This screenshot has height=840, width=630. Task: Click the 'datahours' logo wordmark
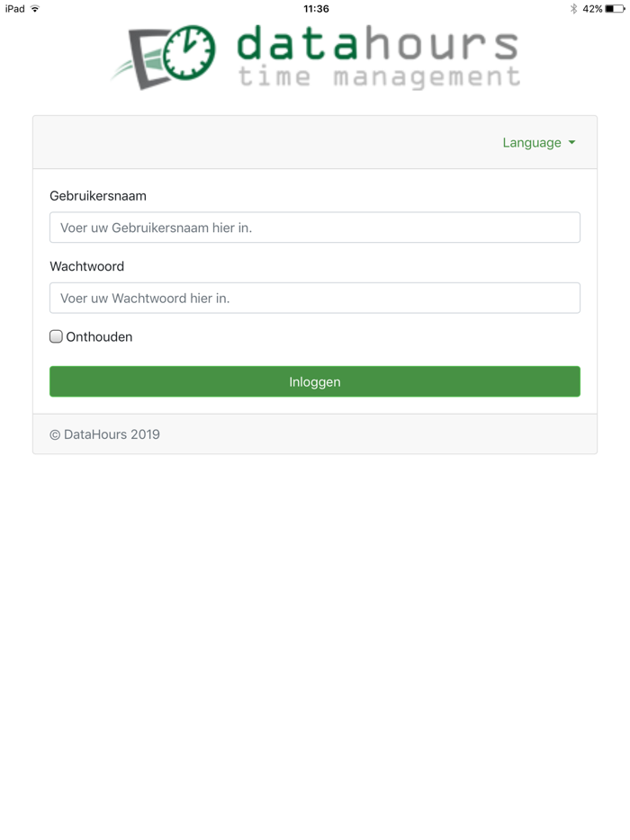[x=378, y=43]
